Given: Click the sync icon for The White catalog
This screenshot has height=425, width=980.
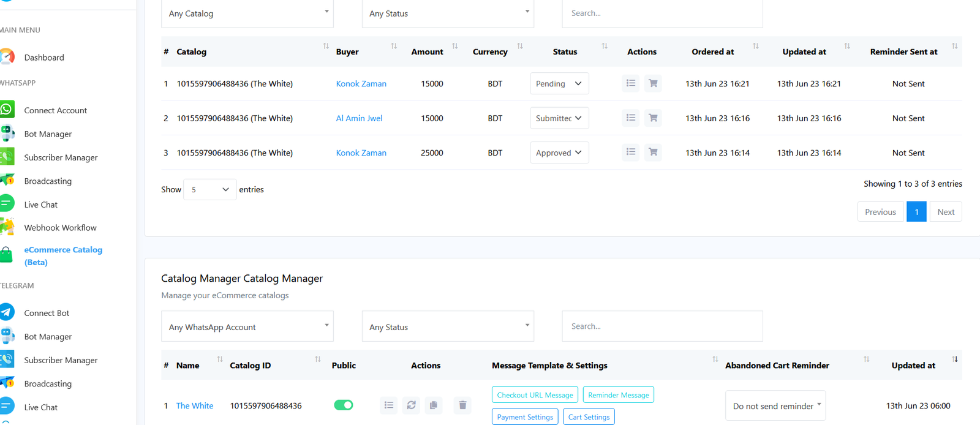Looking at the screenshot, I should tap(411, 405).
